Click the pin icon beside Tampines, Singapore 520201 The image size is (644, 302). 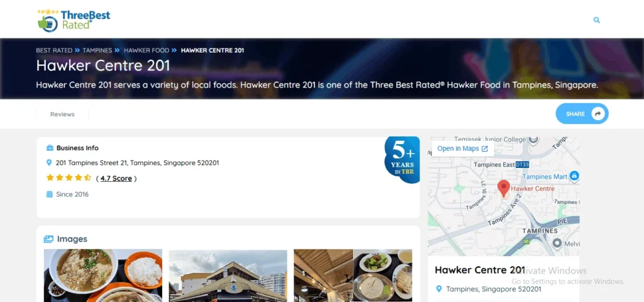[438, 289]
